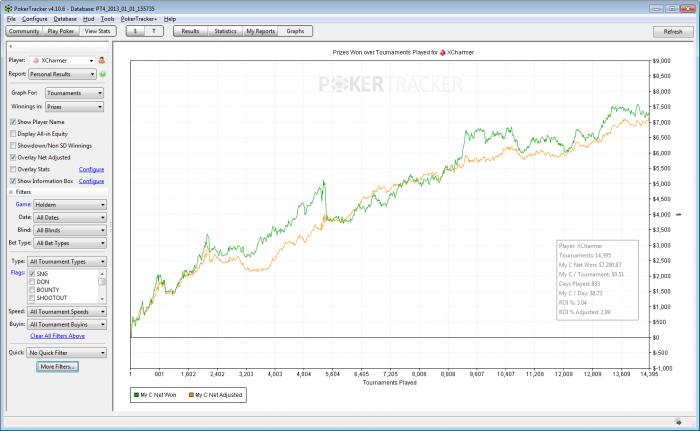Click the player information box on graph
The height and width of the screenshot is (431, 700).
tap(598, 280)
